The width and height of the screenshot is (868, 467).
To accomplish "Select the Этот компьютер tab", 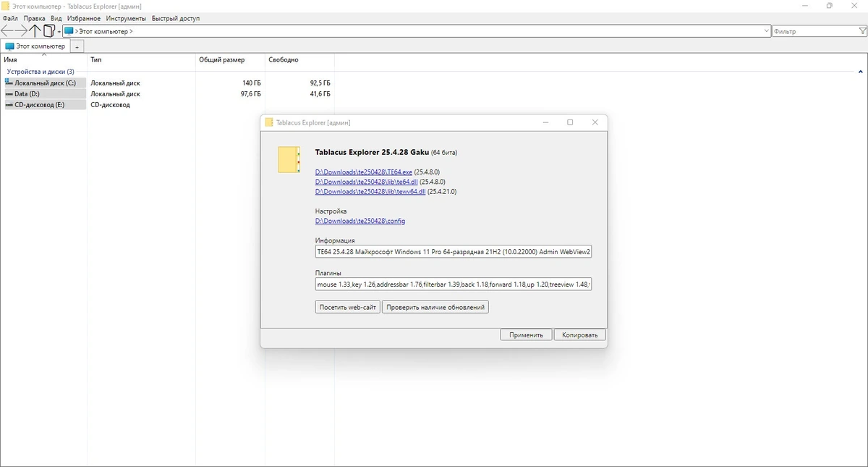I will point(35,46).
